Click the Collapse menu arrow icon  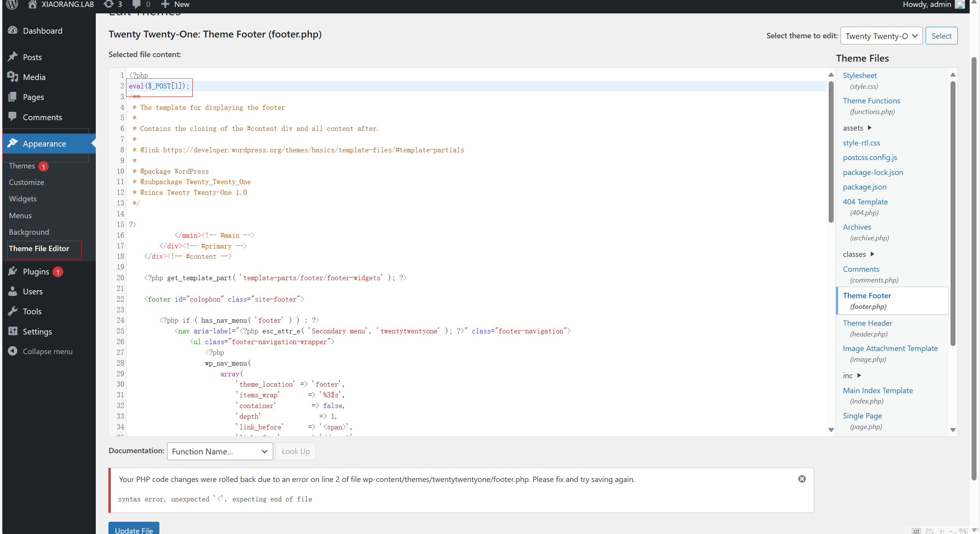[x=13, y=351]
